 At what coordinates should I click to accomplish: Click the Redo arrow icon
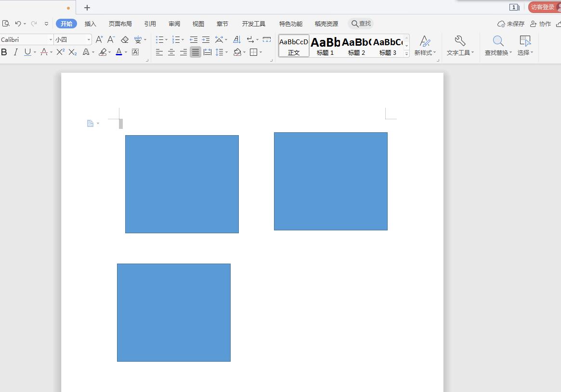(34, 24)
